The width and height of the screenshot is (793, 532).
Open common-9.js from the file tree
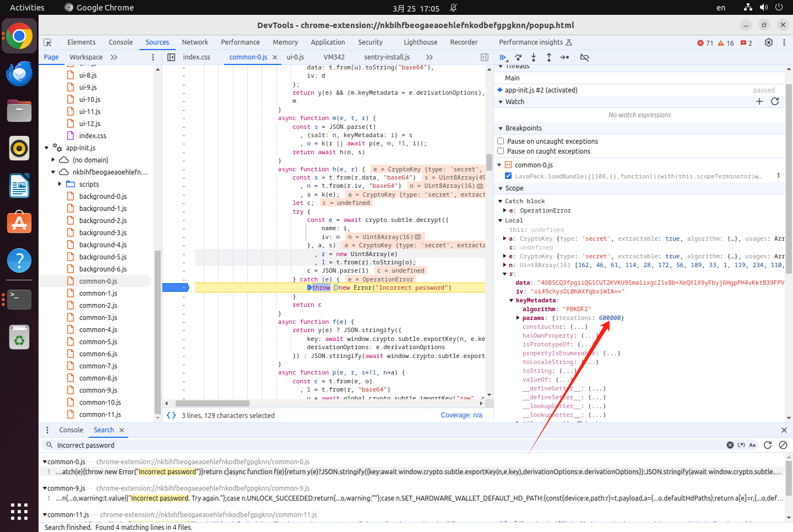click(98, 390)
